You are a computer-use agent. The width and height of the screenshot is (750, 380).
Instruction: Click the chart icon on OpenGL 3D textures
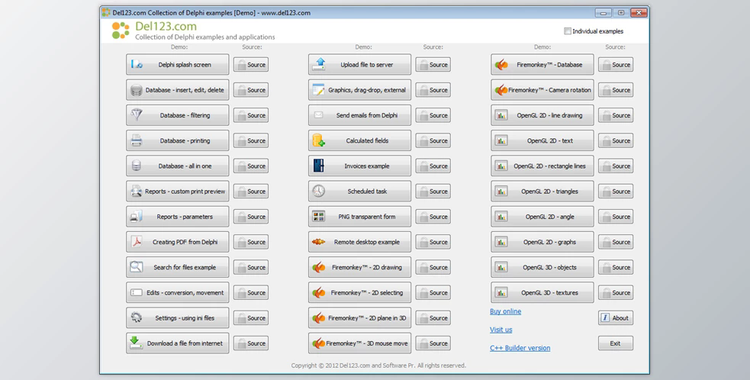tap(501, 292)
